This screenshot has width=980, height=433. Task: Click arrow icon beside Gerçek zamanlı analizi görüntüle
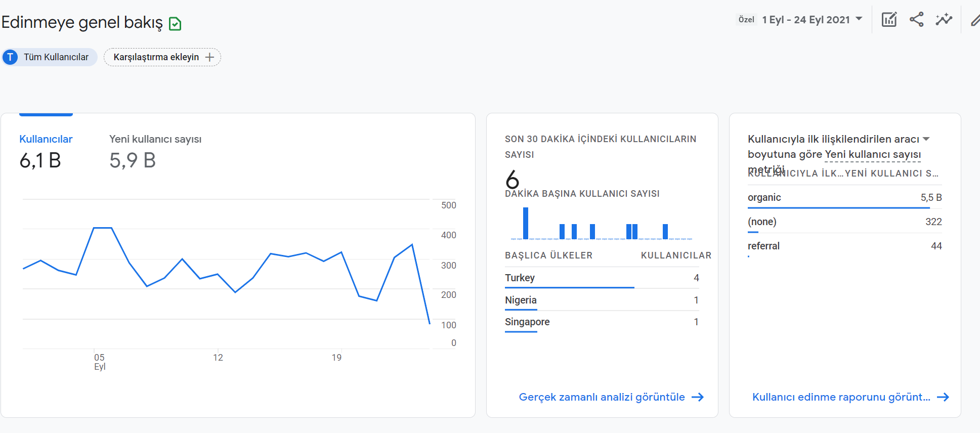coord(698,397)
